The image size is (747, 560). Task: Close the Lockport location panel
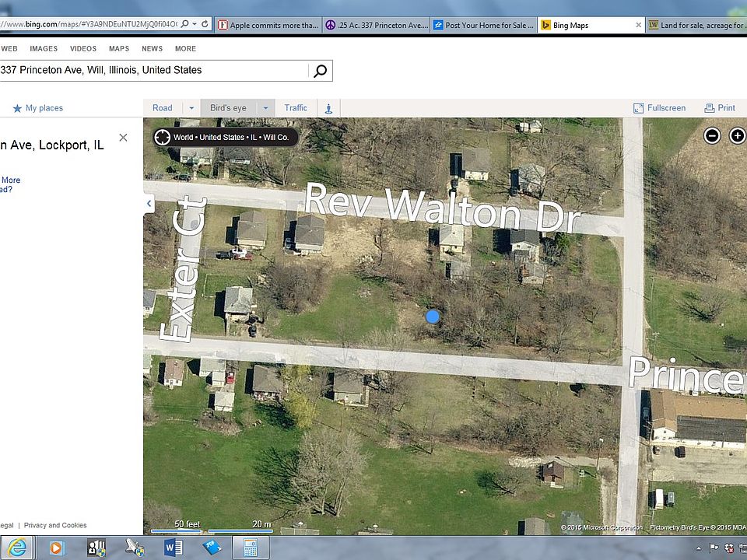coord(123,138)
